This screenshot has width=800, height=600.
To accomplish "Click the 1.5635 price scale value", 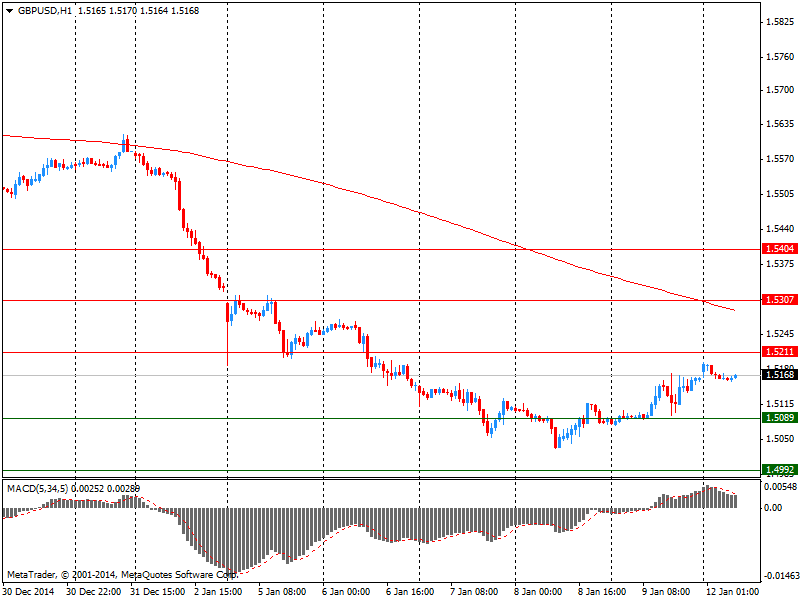I will point(781,124).
